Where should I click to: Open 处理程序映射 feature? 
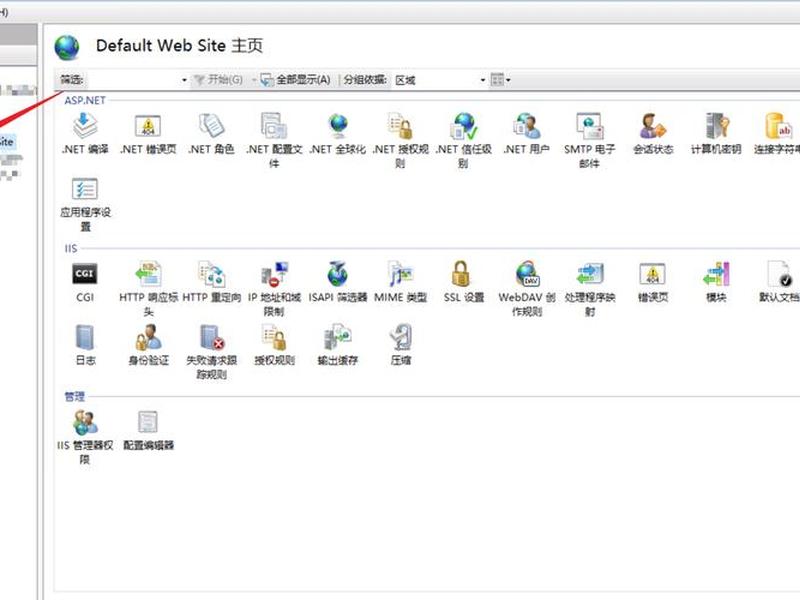point(590,289)
